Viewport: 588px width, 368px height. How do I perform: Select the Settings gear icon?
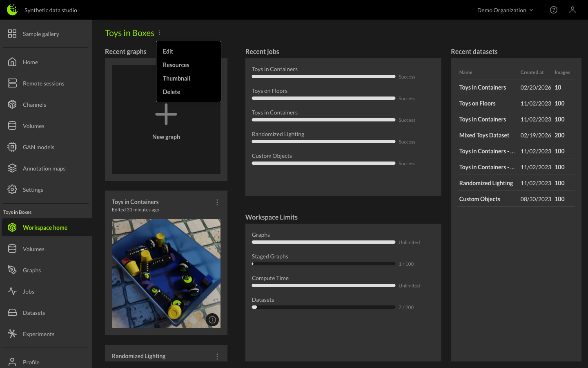[12, 189]
